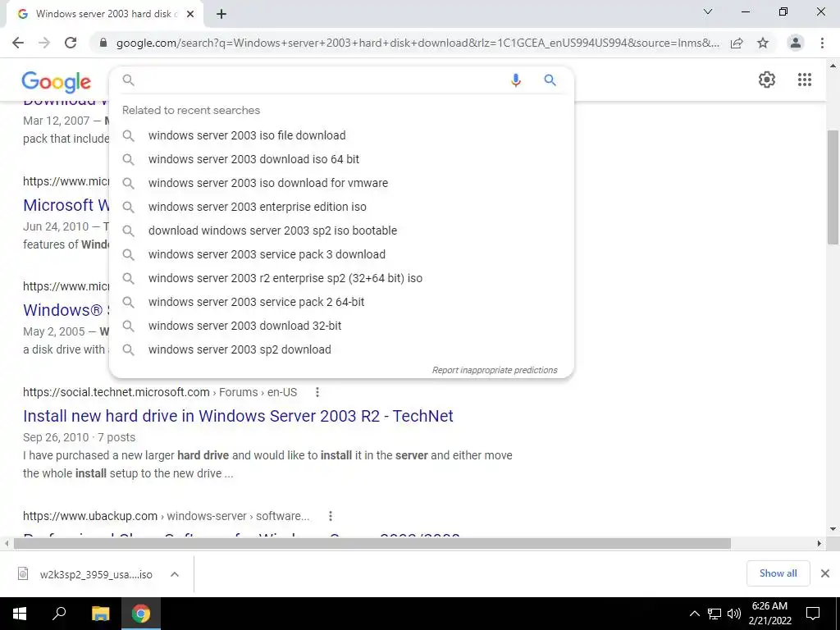The image size is (840, 630).
Task: Open the Chrome profile avatar
Action: [x=796, y=43]
